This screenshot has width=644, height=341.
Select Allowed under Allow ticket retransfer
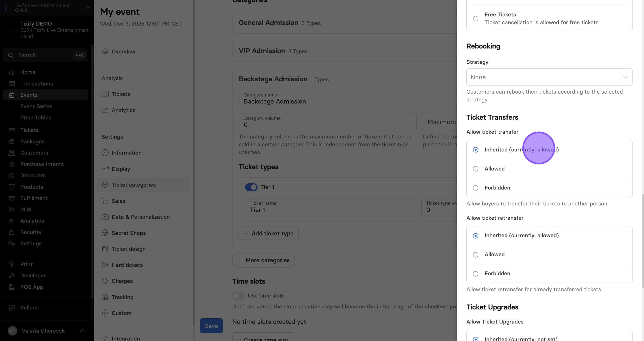[476, 255]
